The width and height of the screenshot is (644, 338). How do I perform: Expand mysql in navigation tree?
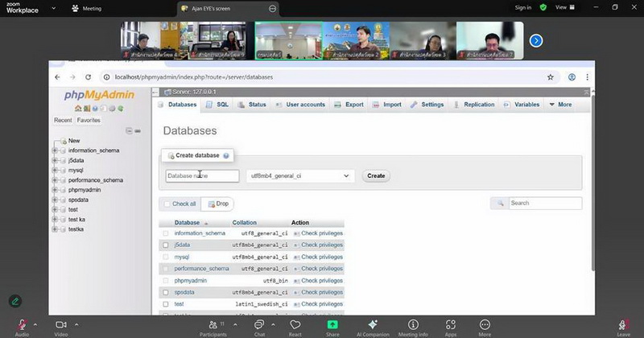pyautogui.click(x=55, y=171)
